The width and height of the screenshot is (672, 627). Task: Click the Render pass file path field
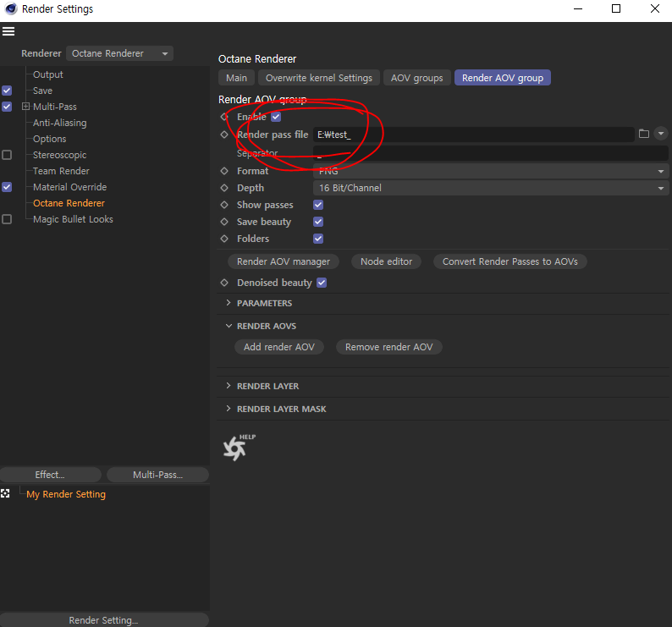coord(474,135)
